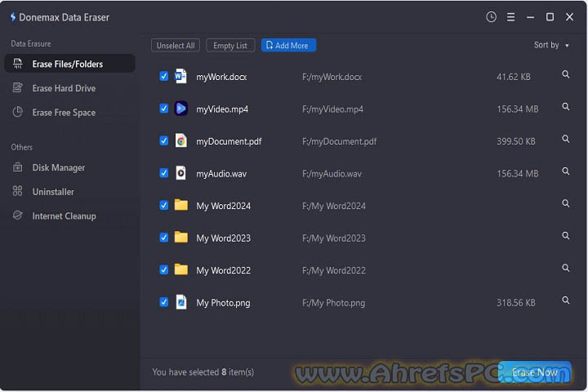The image size is (588, 392).
Task: Click the magnifier icon for My Word2022
Action: 565,268
